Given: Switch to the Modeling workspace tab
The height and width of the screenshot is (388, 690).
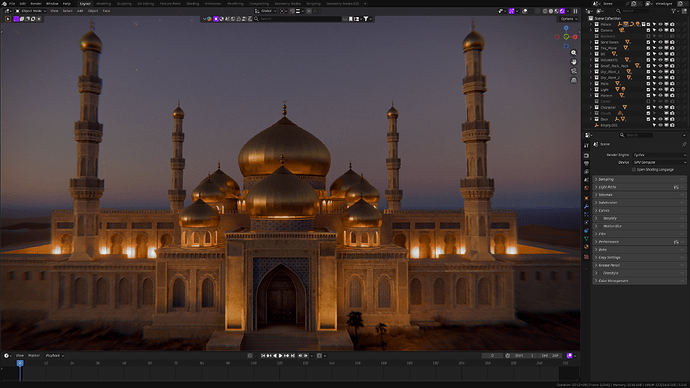Looking at the screenshot, I should (x=104, y=4).
